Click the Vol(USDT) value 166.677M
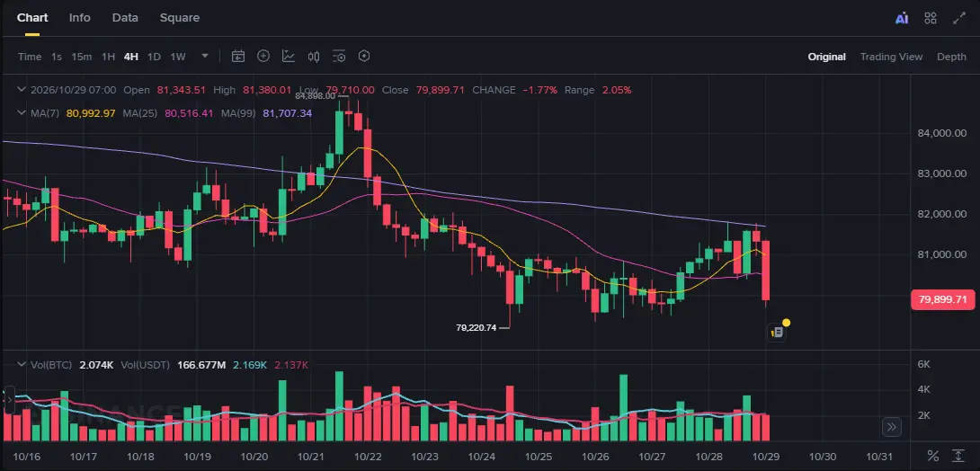This screenshot has width=980, height=471. (201, 365)
